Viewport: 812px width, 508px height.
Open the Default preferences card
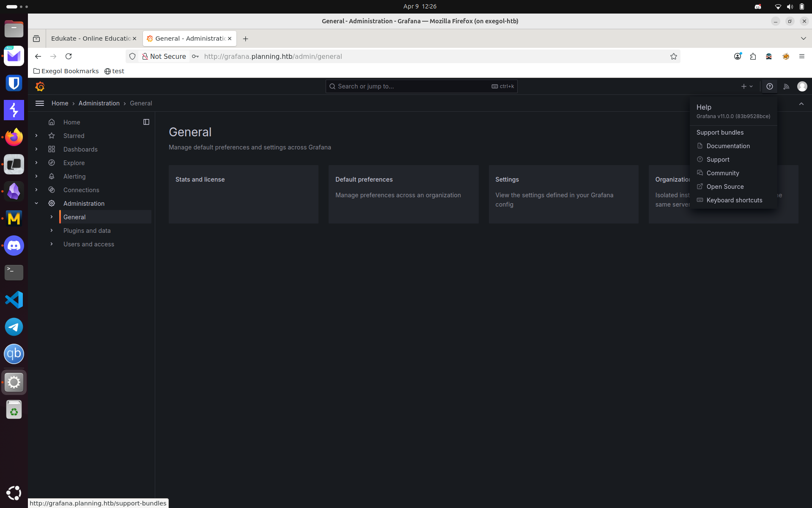pos(403,194)
